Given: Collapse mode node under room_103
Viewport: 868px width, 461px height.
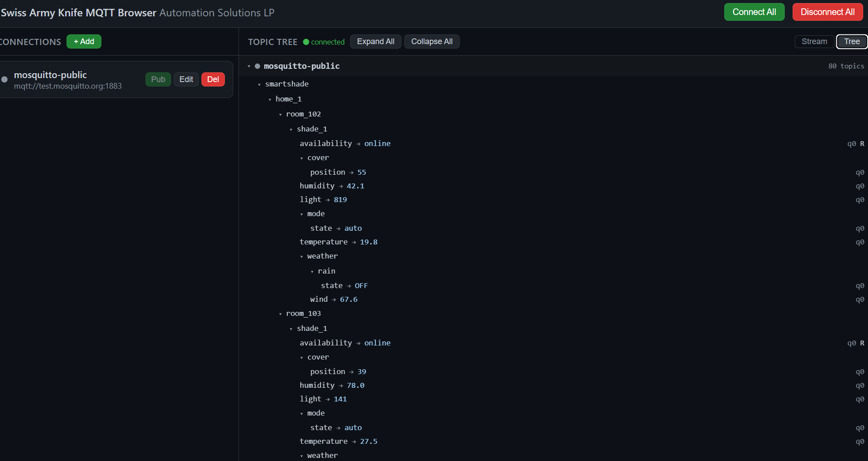Looking at the screenshot, I should point(302,413).
